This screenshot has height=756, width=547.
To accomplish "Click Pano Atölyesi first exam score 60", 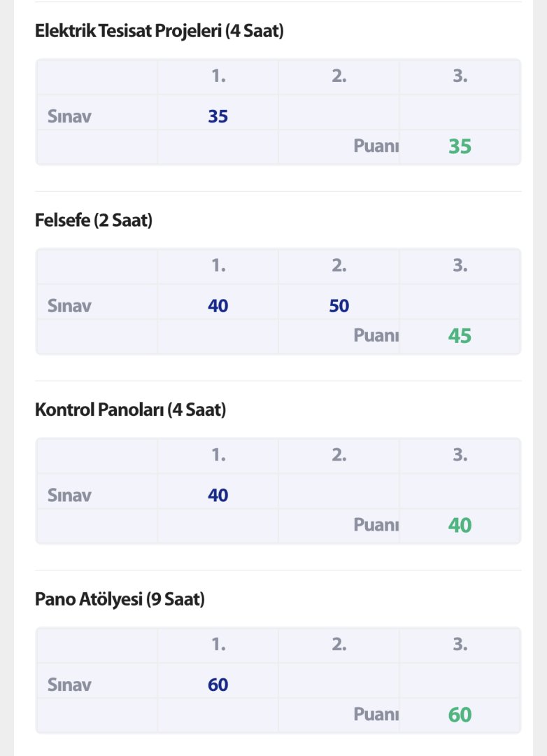I will click(218, 685).
